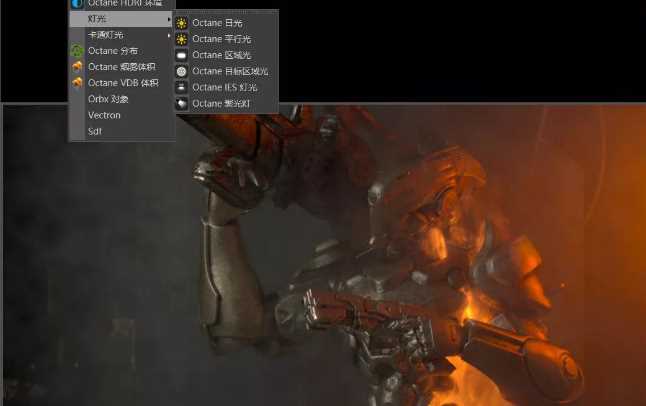Click the green Octane 分布 scatter icon

77,51
